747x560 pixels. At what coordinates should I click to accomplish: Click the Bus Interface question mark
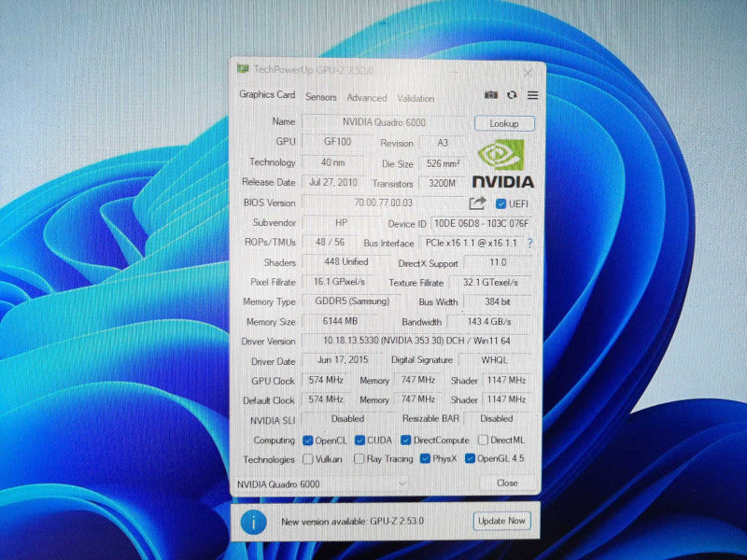(530, 244)
